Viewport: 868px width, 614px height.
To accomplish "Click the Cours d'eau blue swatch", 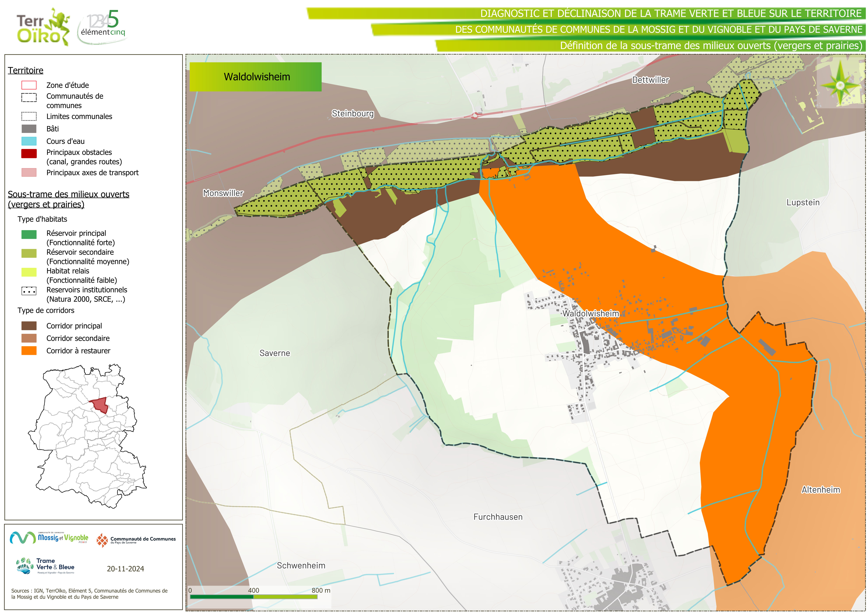I will (29, 141).
